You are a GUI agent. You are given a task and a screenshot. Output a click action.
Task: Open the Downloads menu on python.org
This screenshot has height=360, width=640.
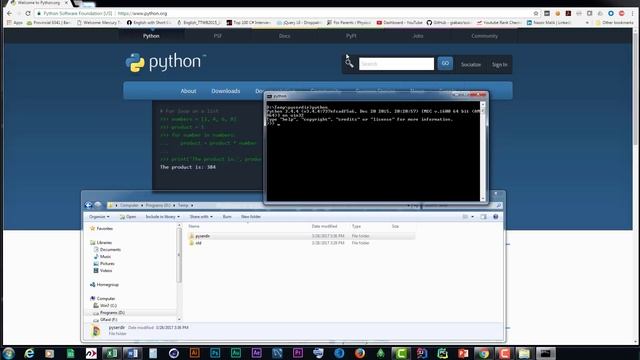pyautogui.click(x=226, y=91)
